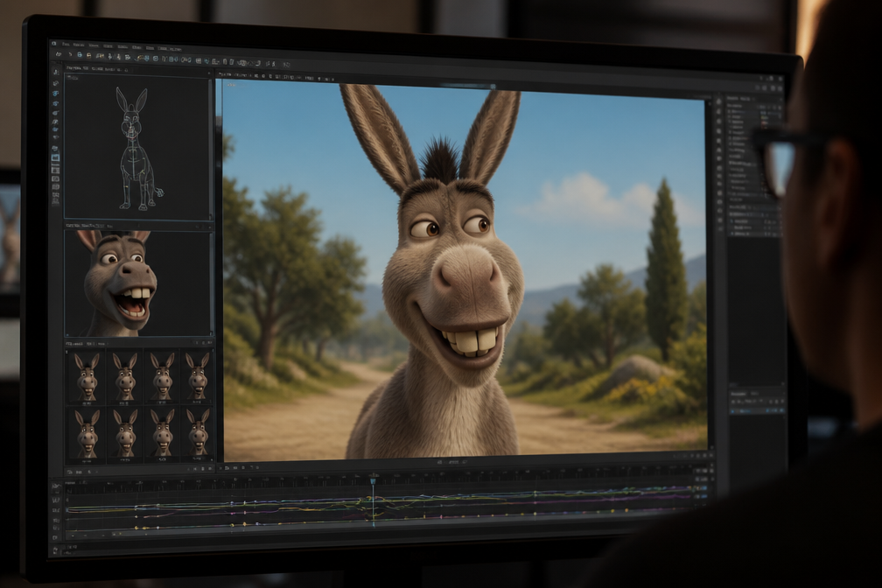882x588 pixels.
Task: Select second expression thumbnail in bottom row
Action: (x=124, y=433)
